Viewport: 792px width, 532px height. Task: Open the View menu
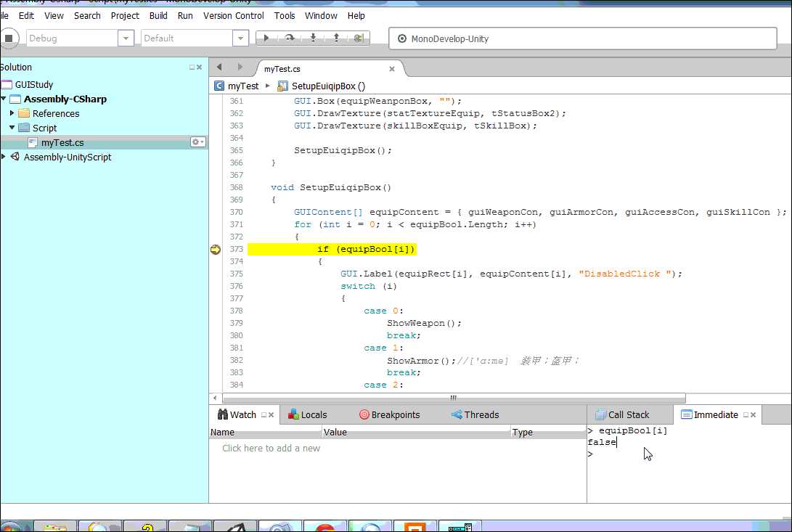[54, 16]
